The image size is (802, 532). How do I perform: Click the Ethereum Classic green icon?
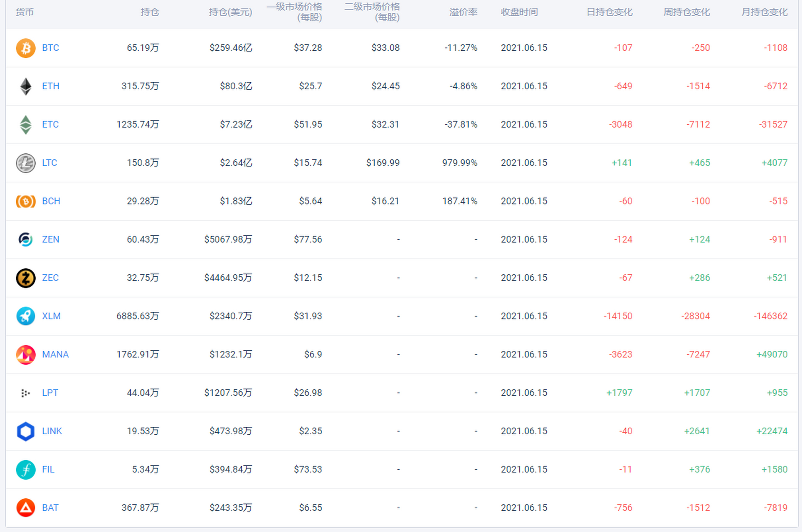click(x=25, y=125)
